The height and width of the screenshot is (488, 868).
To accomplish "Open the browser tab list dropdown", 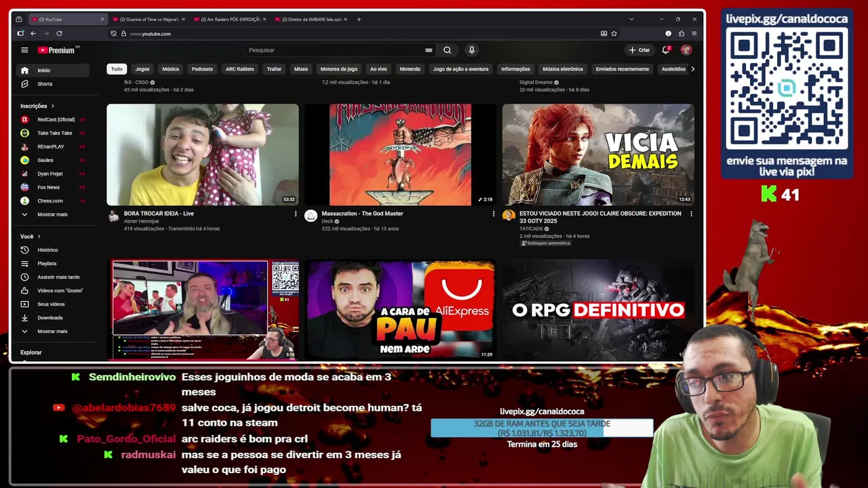I will (631, 19).
